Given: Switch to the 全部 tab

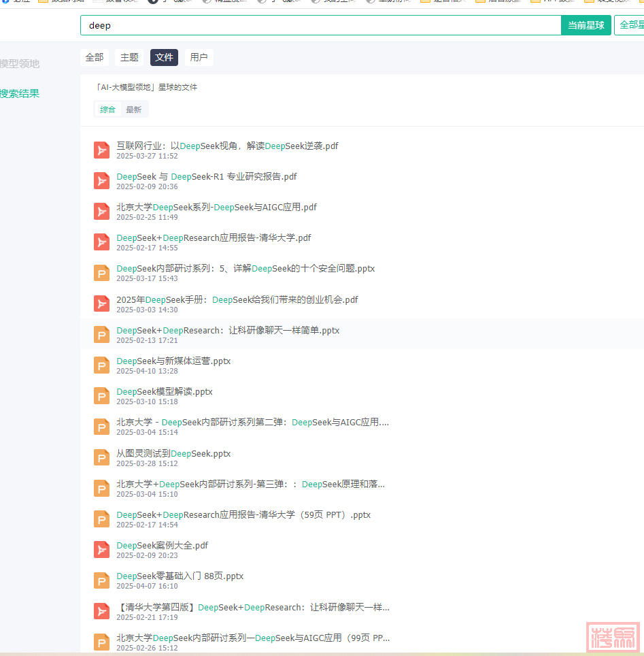Looking at the screenshot, I should [x=95, y=58].
